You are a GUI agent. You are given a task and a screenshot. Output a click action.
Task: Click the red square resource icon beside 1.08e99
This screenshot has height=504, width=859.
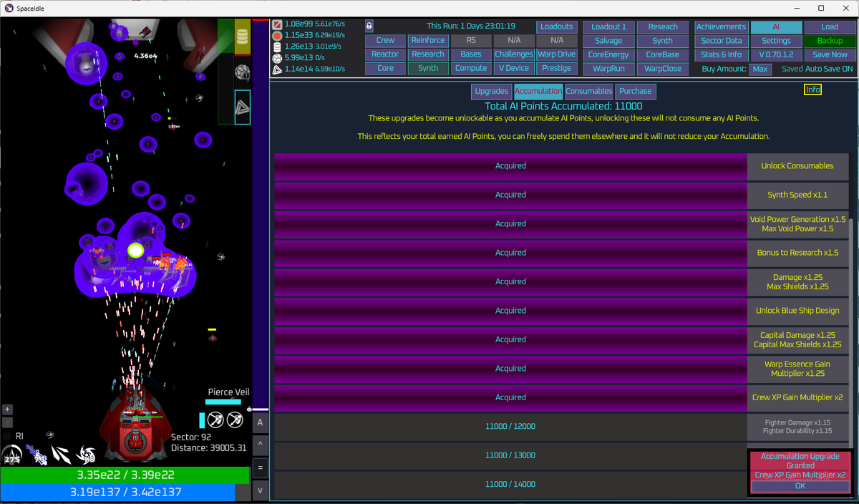[277, 24]
